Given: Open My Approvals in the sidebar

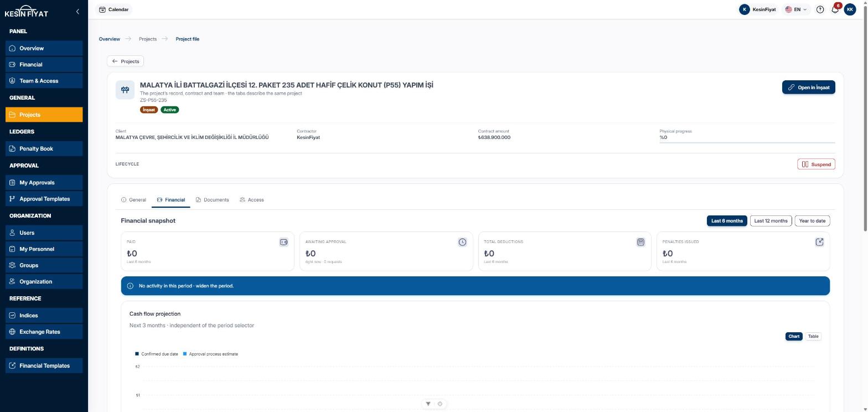Looking at the screenshot, I should [x=44, y=183].
